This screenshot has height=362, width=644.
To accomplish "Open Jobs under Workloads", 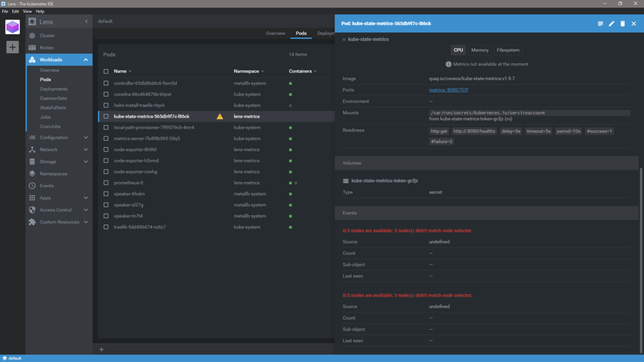I will pos(45,117).
